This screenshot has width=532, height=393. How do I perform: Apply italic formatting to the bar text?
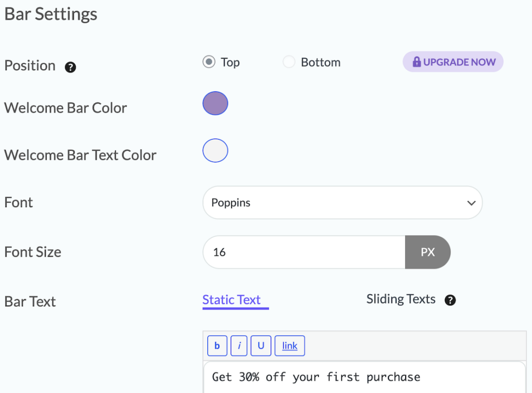pos(239,346)
